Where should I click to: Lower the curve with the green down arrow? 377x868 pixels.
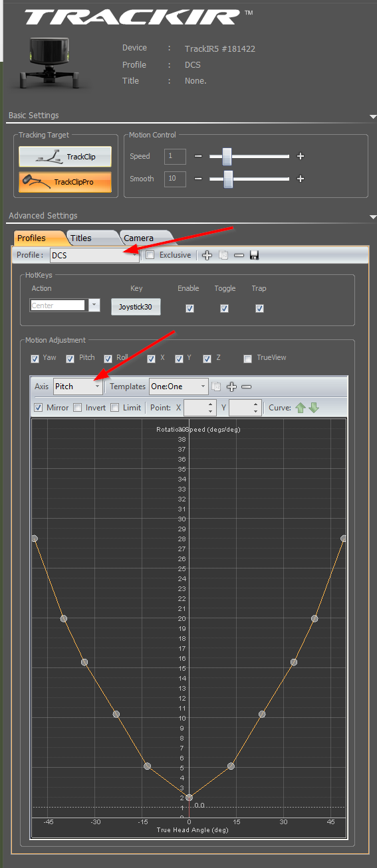314,407
